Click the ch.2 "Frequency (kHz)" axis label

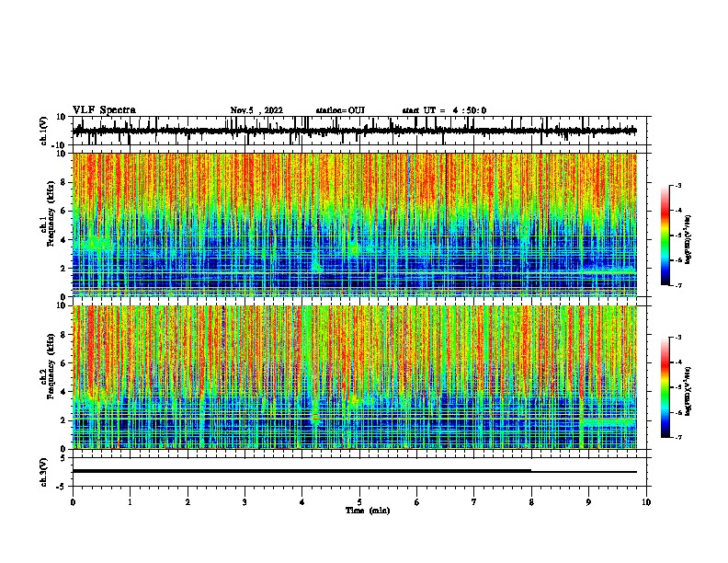(x=51, y=366)
